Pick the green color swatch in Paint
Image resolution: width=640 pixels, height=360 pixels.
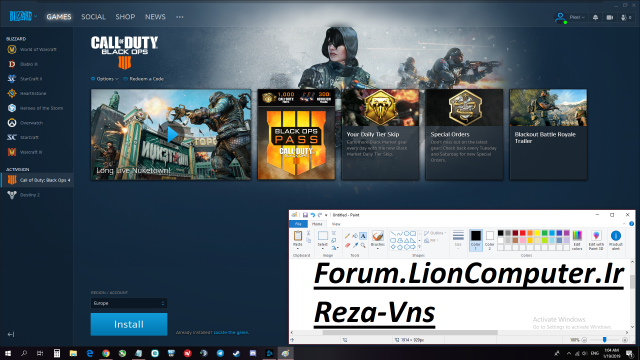[x=544, y=233]
